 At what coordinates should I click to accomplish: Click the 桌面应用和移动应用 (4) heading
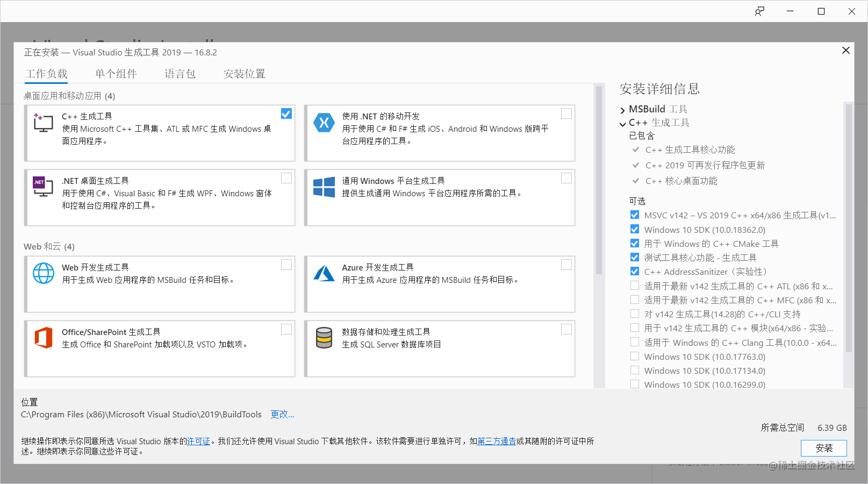[x=69, y=96]
